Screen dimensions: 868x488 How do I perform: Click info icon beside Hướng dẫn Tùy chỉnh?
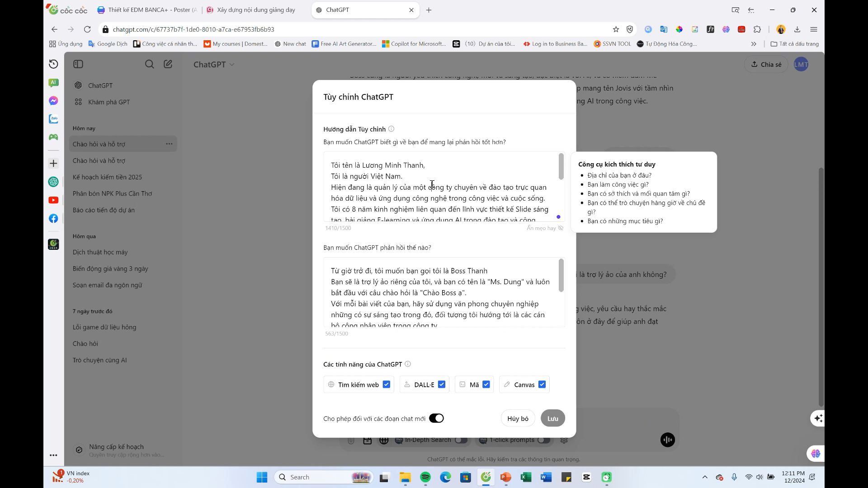click(x=392, y=129)
